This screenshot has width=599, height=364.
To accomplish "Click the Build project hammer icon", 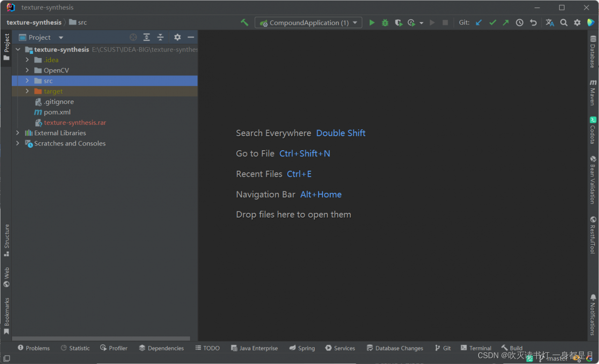I will click(244, 22).
